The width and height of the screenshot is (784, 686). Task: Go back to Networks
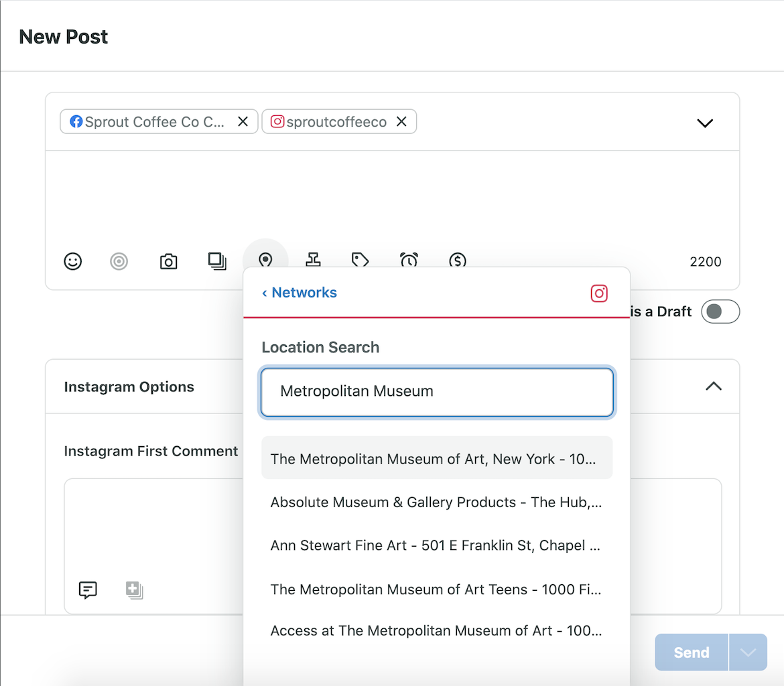coord(300,293)
